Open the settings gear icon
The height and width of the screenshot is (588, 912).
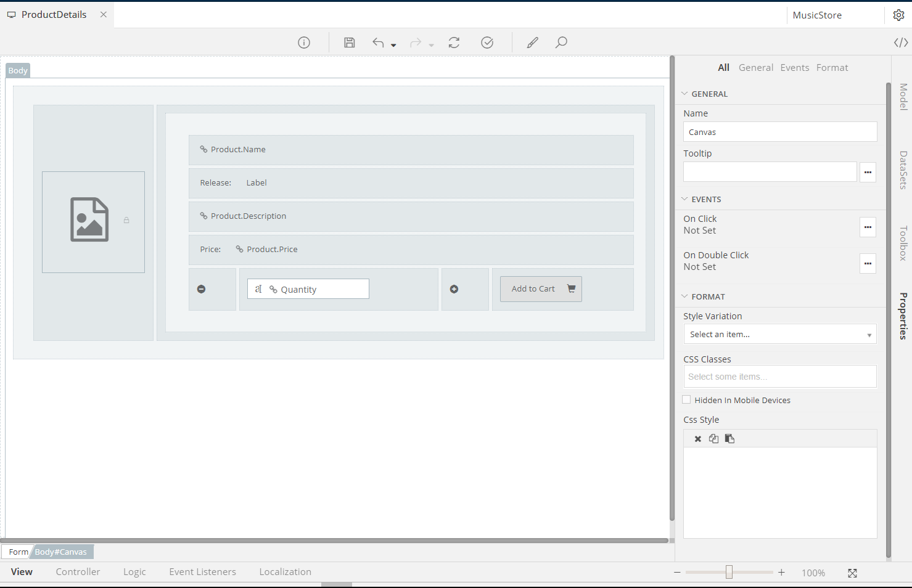pos(898,15)
